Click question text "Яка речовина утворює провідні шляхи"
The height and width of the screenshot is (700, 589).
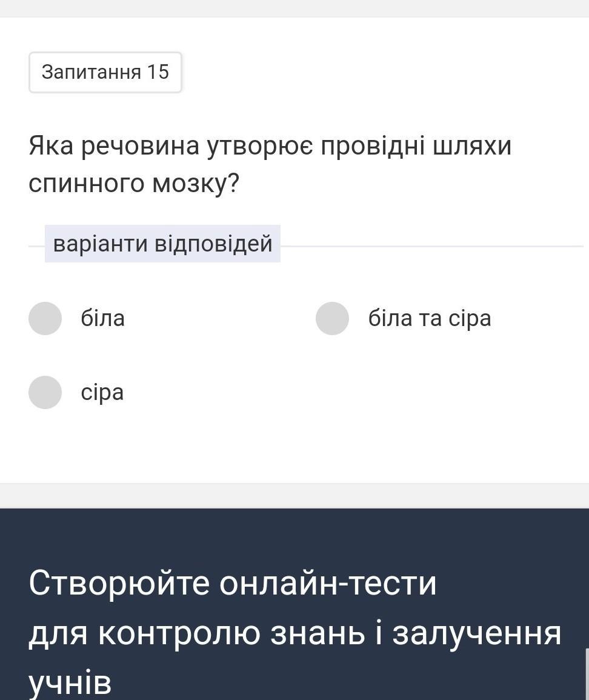(x=270, y=146)
